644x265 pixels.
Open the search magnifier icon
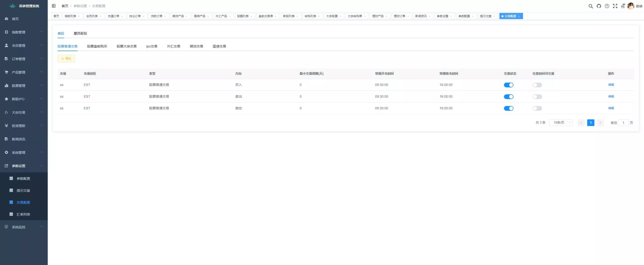590,6
